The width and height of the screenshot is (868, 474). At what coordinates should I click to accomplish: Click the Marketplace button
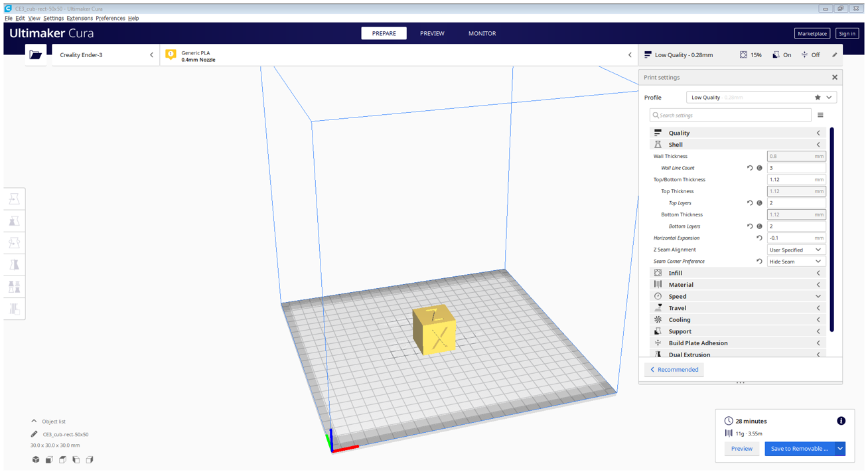(x=812, y=33)
